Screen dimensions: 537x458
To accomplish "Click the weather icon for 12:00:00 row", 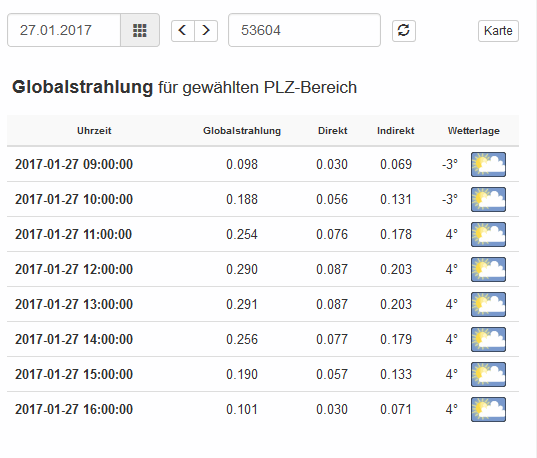I will tap(488, 270).
